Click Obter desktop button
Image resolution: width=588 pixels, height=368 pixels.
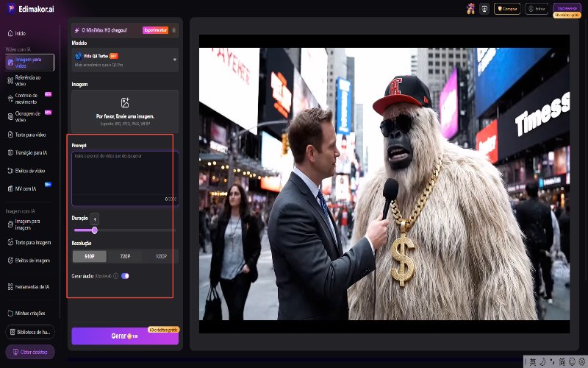(30, 352)
